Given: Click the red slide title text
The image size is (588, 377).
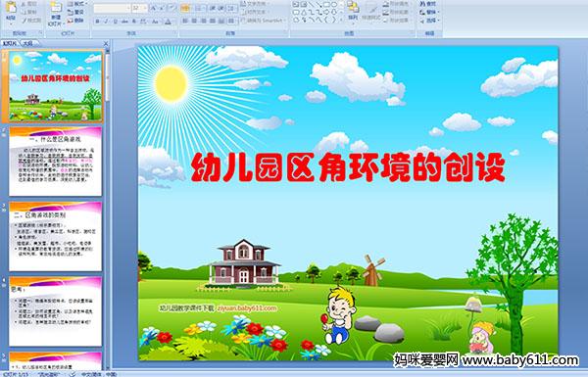Looking at the screenshot, I should coord(348,167).
